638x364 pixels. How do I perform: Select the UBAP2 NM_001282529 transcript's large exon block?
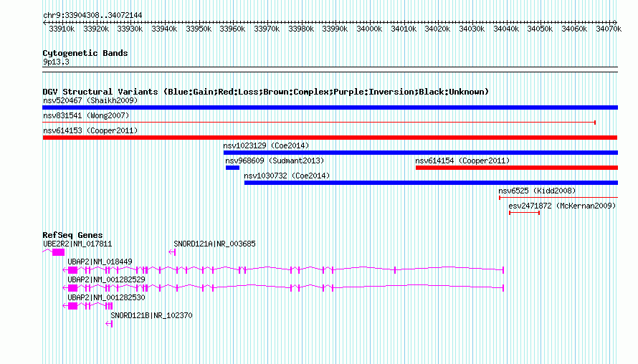click(73, 288)
